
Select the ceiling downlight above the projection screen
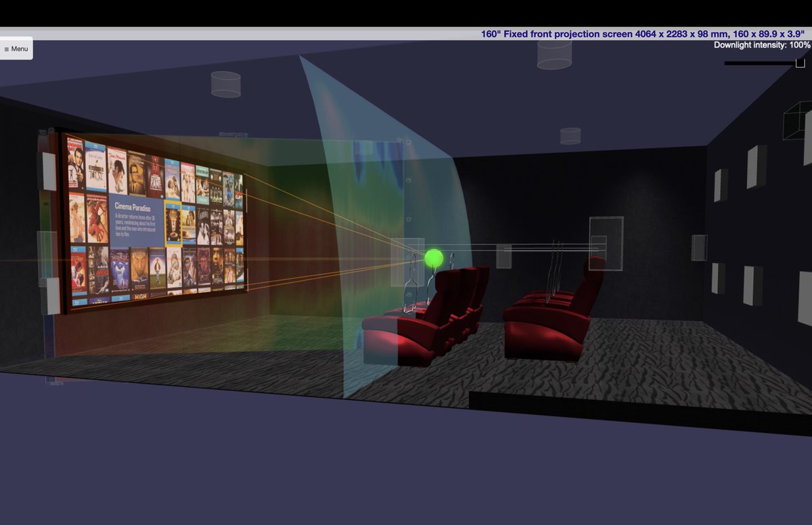tap(226, 85)
